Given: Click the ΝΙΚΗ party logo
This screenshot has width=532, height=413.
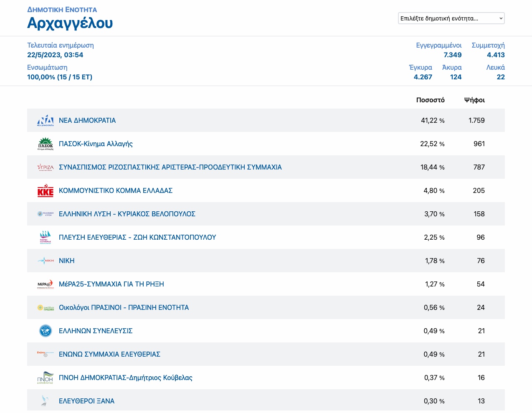Looking at the screenshot, I should (x=45, y=261).
